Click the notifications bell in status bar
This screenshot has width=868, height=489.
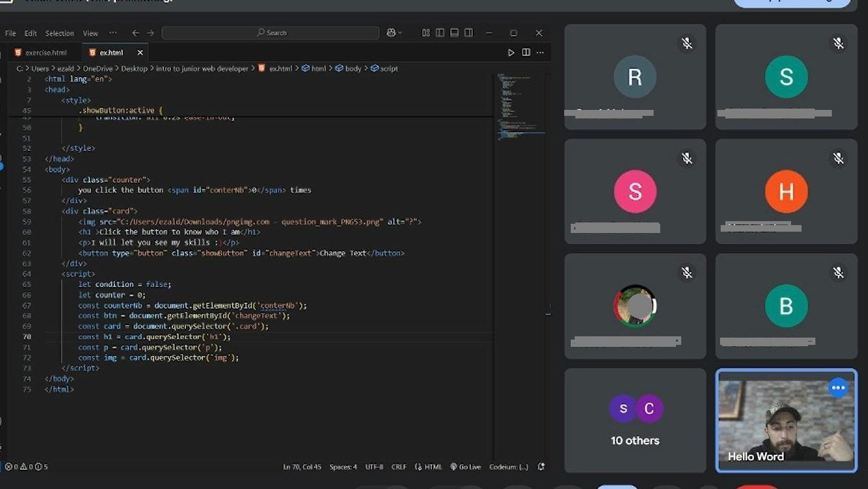[541, 467]
